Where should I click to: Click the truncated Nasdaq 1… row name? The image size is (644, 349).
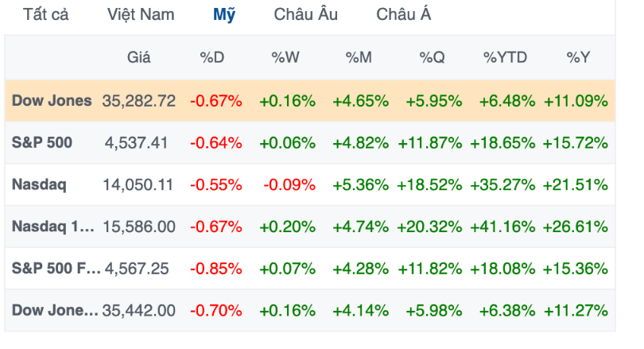click(x=52, y=227)
